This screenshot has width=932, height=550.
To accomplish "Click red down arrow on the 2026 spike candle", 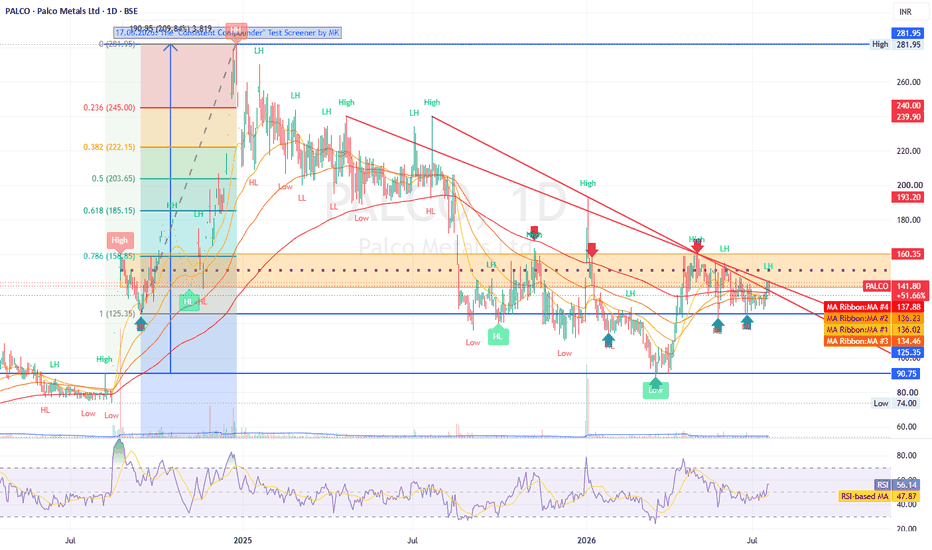I will (x=591, y=250).
